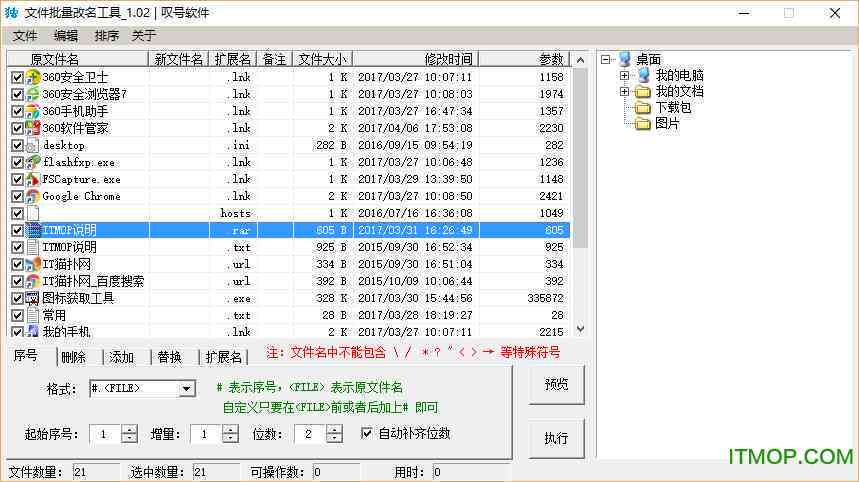This screenshot has height=482, width=859.
Task: Sort by the 修改时间 column header
Action: [415, 59]
